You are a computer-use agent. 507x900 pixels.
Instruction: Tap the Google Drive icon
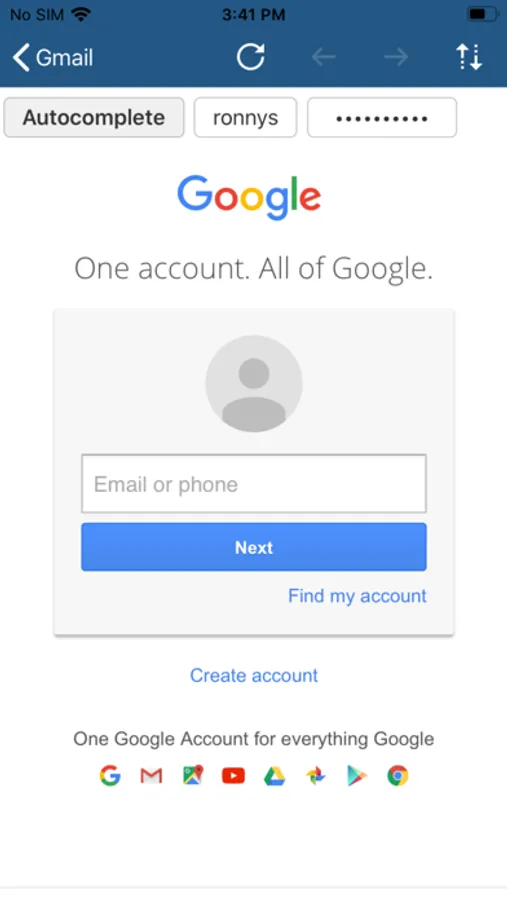274,776
